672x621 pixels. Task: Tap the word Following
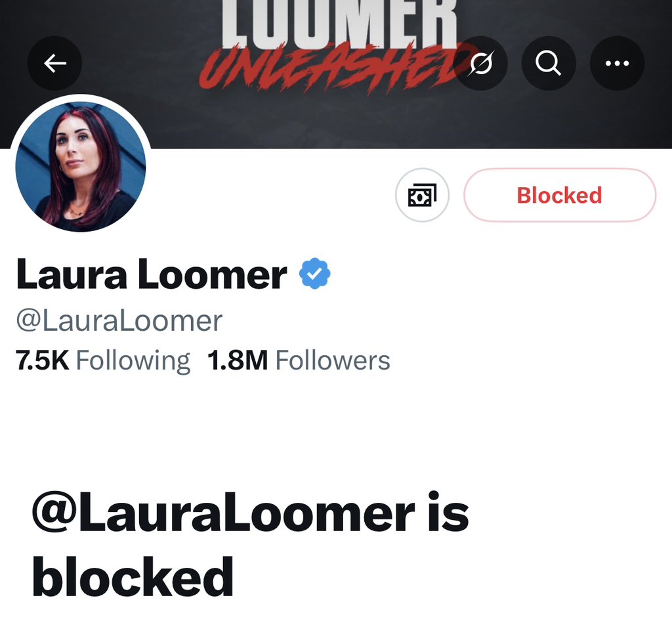[133, 361]
